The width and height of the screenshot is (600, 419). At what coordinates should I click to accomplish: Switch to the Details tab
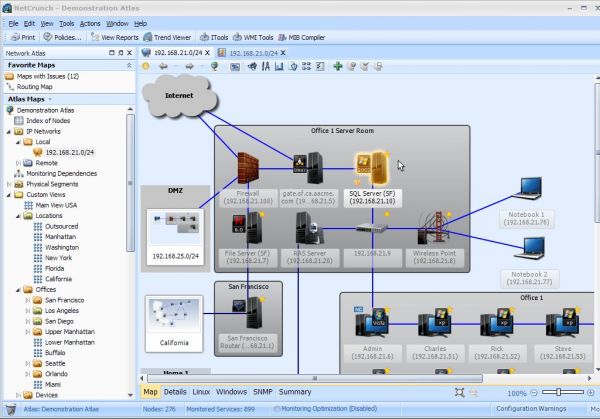pos(175,392)
